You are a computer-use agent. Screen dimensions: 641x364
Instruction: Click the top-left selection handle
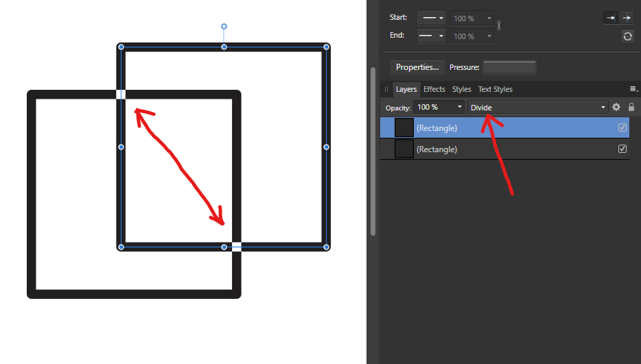(x=121, y=47)
